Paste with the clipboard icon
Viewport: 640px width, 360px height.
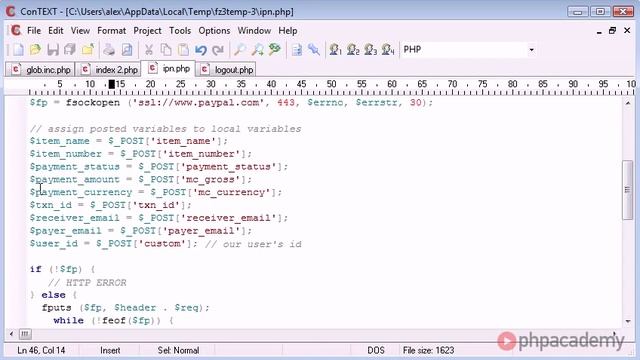[183, 50]
